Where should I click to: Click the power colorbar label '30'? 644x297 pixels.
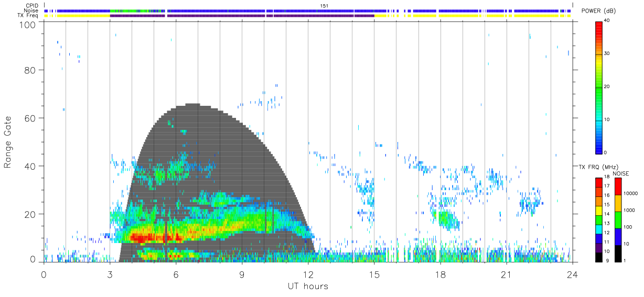607,54
